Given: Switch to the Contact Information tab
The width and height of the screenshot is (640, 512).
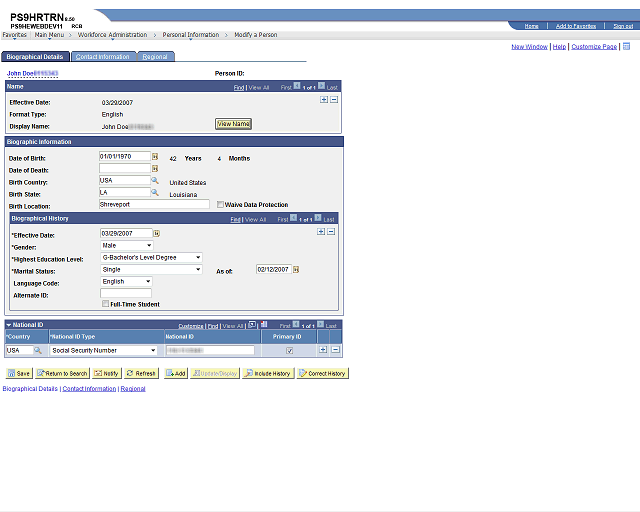Looking at the screenshot, I should 102,57.
